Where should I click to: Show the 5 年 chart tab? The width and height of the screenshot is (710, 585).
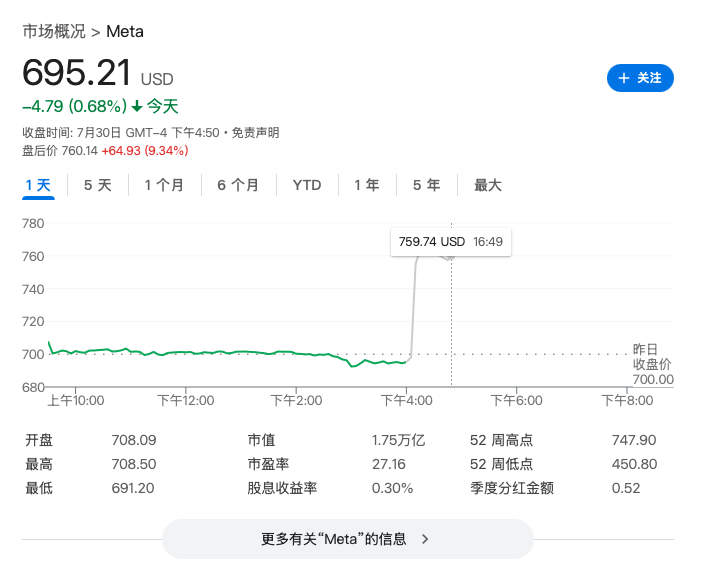click(427, 185)
